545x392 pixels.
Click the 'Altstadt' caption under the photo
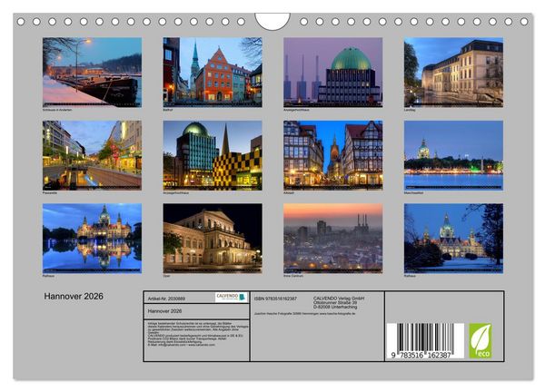click(289, 192)
